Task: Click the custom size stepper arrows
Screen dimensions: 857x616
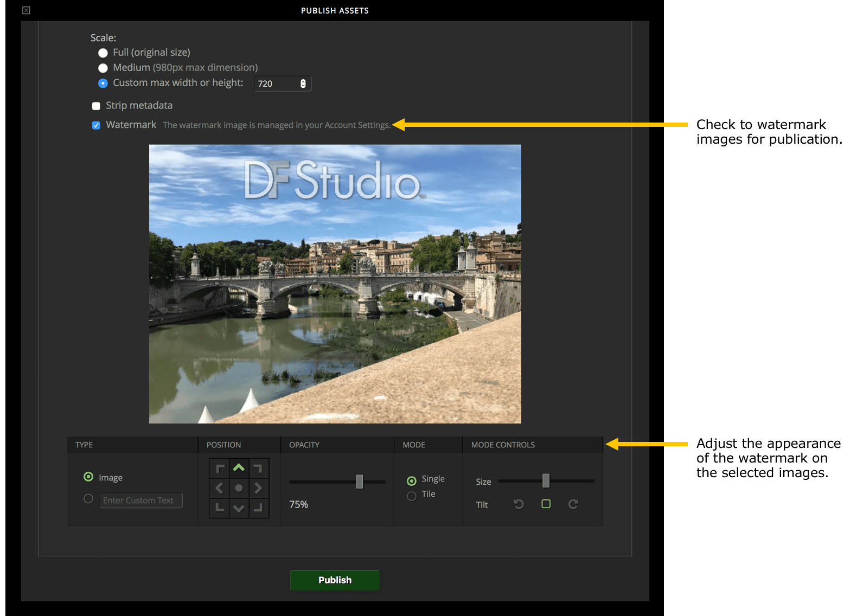Action: point(303,84)
